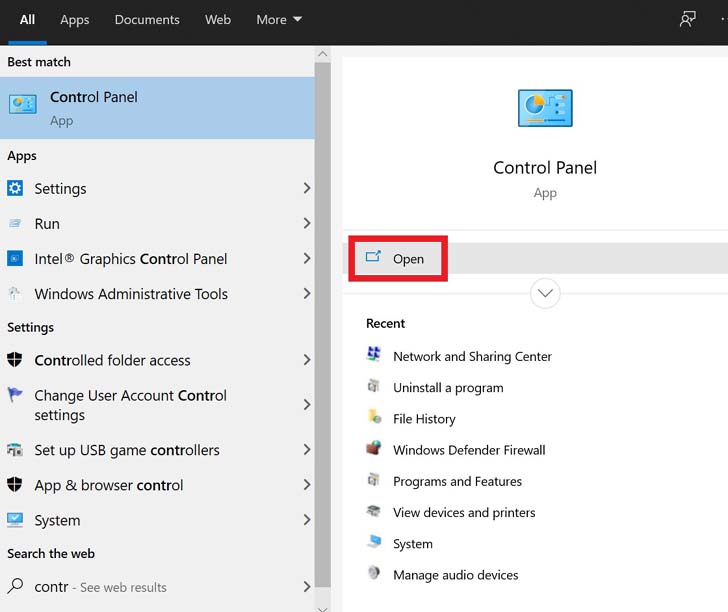This screenshot has height=612, width=728.
Task: Open File History recent item
Action: point(424,419)
